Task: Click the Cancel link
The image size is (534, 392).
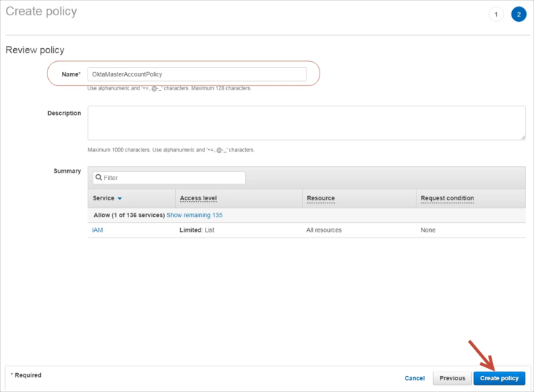Action: pyautogui.click(x=414, y=378)
